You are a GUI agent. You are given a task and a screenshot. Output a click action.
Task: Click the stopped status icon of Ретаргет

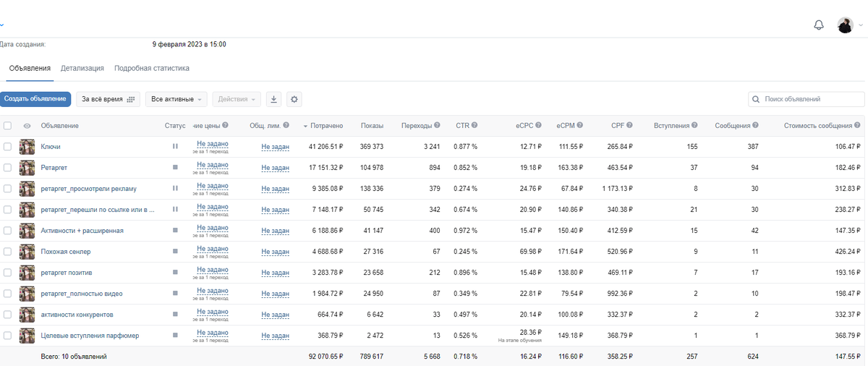[175, 168]
